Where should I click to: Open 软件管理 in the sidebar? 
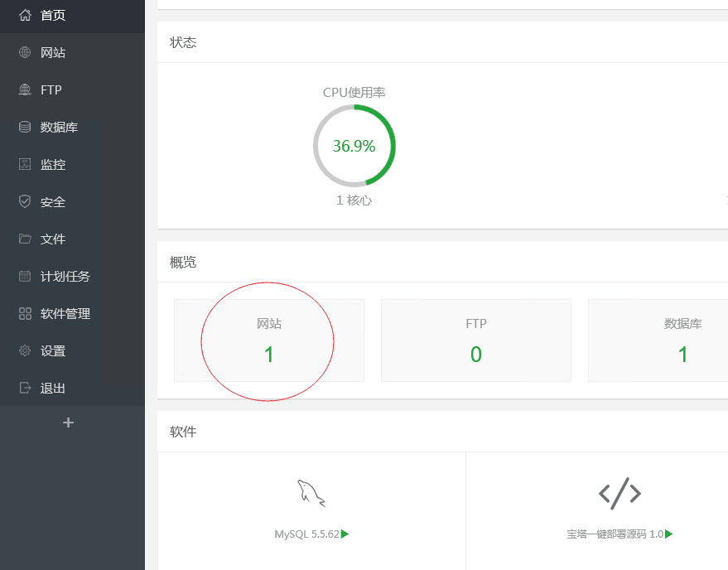[72, 313]
